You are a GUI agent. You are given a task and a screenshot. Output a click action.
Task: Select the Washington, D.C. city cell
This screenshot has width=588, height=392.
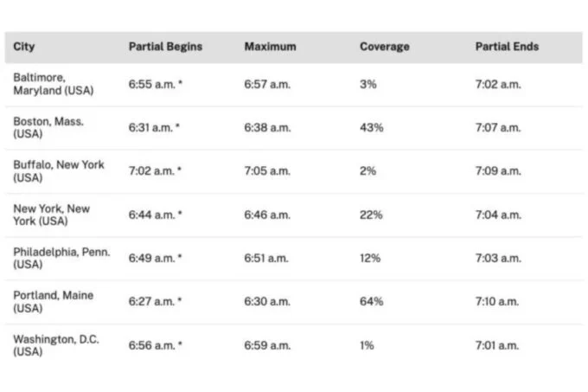[56, 345]
